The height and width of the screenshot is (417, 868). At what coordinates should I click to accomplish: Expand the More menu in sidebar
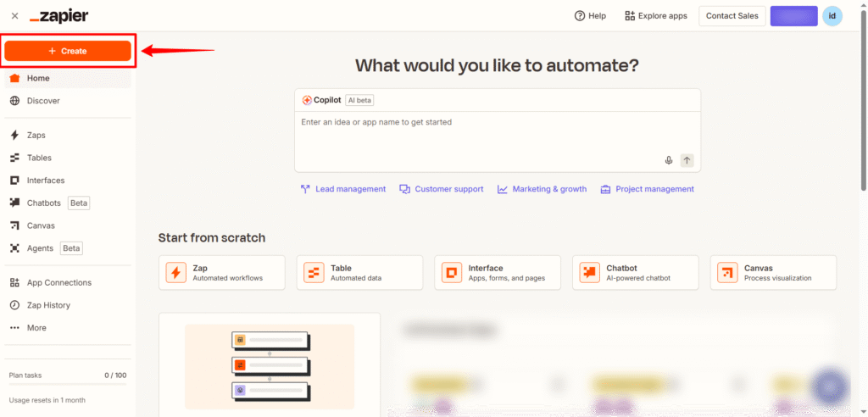[x=68, y=328]
